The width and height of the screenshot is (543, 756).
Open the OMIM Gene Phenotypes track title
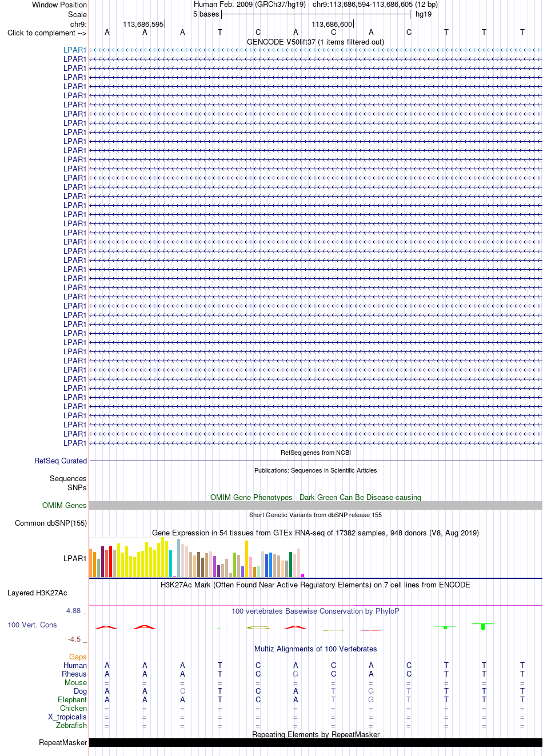(x=316, y=497)
